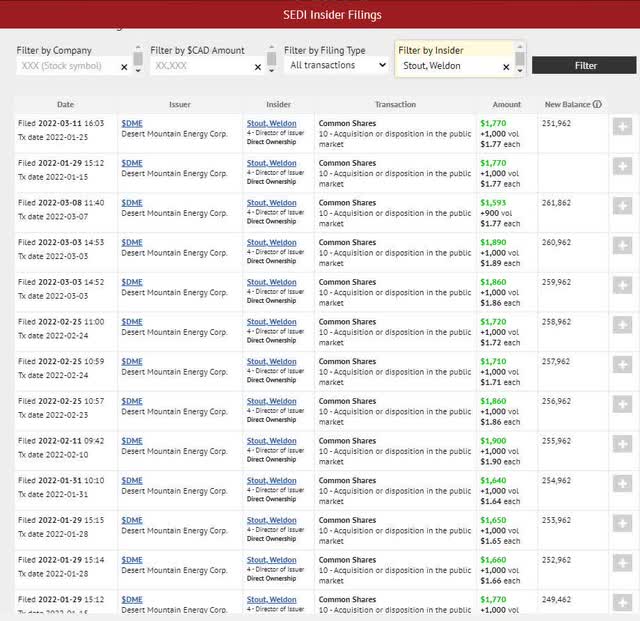The width and height of the screenshot is (640, 621).
Task: Clear the Filter by $CAD Amount field
Action: pyautogui.click(x=258, y=67)
